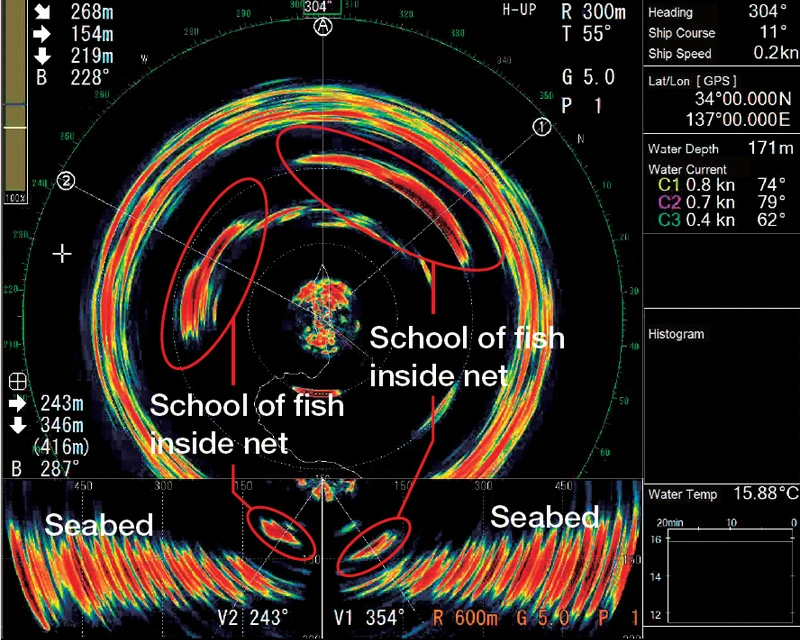The image size is (800, 640).
Task: Click the H-UP display mode label
Action: [520, 11]
